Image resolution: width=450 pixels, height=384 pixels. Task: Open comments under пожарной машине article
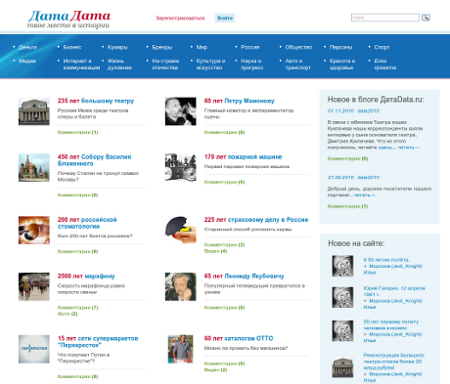coord(224,182)
